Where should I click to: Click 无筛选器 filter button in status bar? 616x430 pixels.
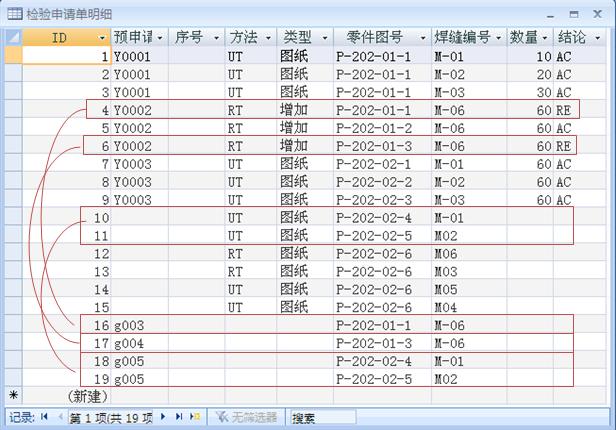click(244, 417)
